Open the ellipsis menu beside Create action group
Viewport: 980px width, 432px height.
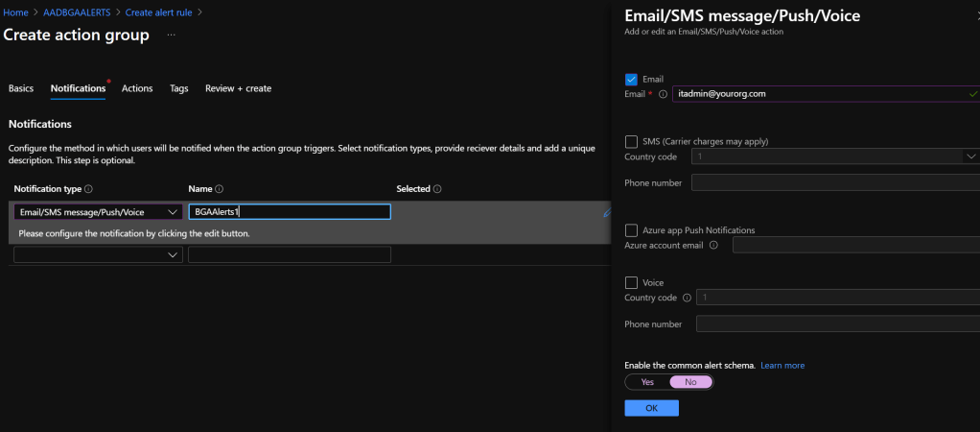click(172, 36)
